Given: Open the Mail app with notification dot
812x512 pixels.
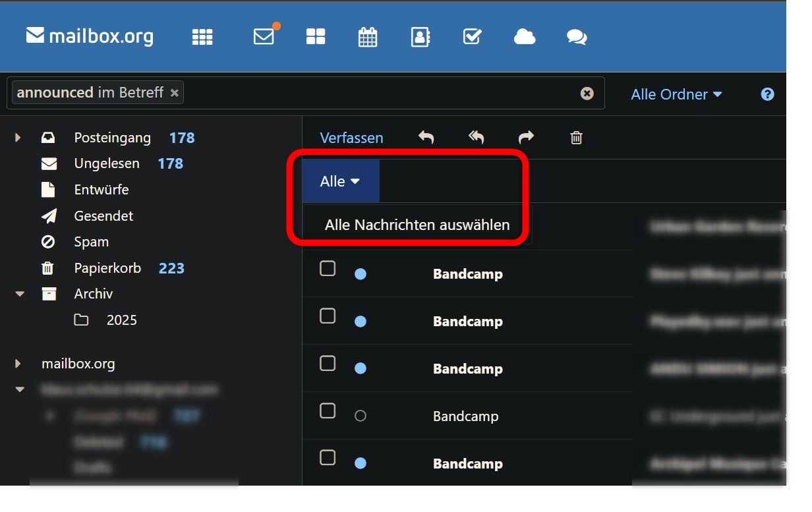Looking at the screenshot, I should pyautogui.click(x=265, y=36).
